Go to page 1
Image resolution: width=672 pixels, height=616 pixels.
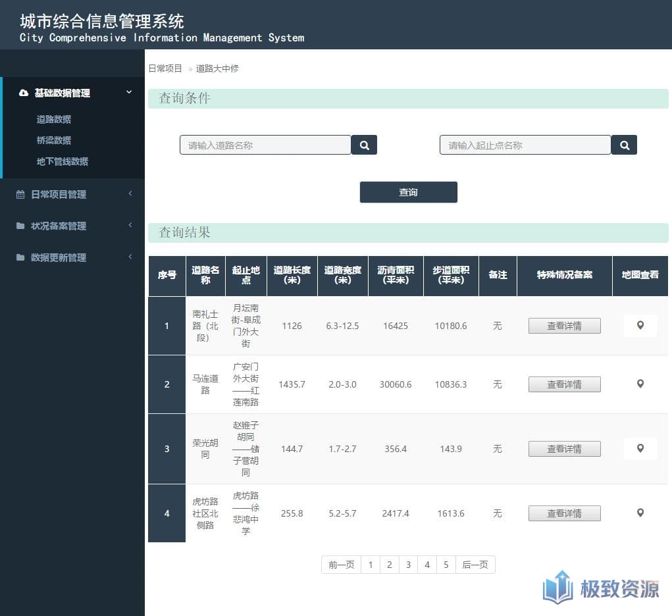click(371, 565)
